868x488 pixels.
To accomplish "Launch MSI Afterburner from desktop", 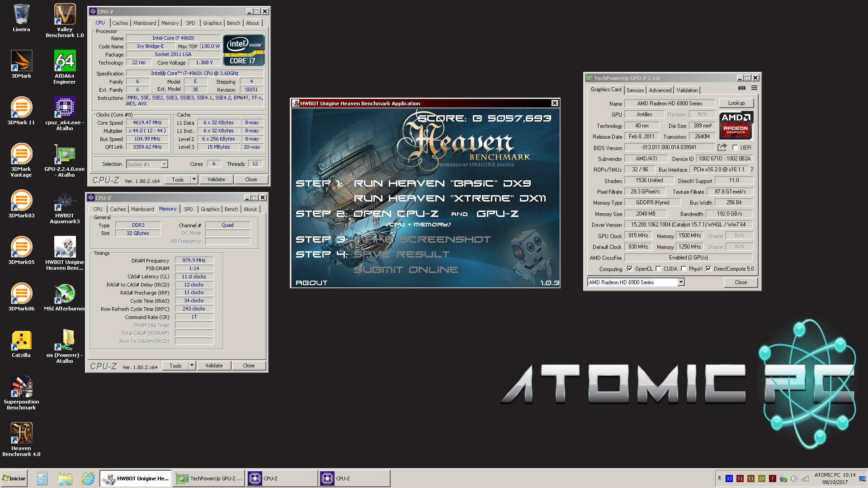I will coord(65,297).
